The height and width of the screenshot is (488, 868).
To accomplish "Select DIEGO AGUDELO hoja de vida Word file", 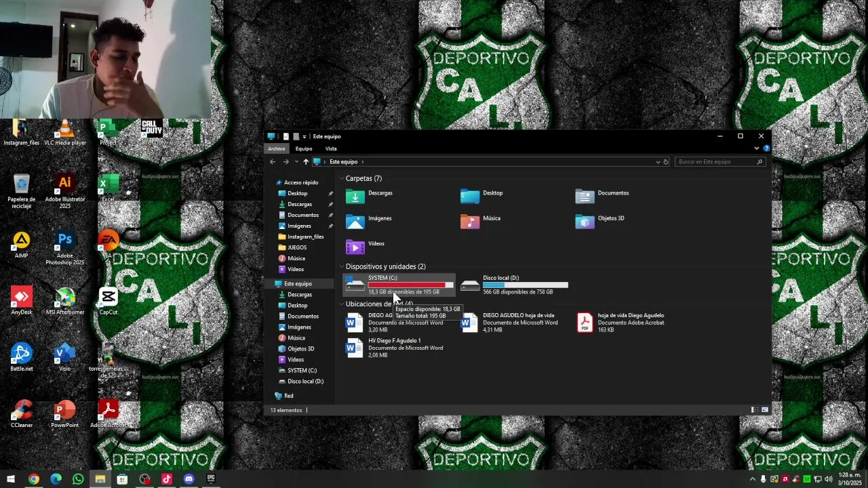I will (509, 323).
